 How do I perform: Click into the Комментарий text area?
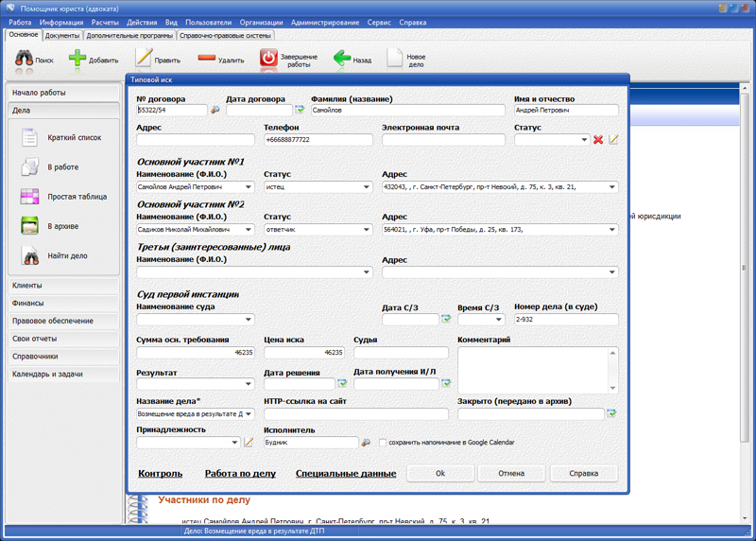coord(532,369)
